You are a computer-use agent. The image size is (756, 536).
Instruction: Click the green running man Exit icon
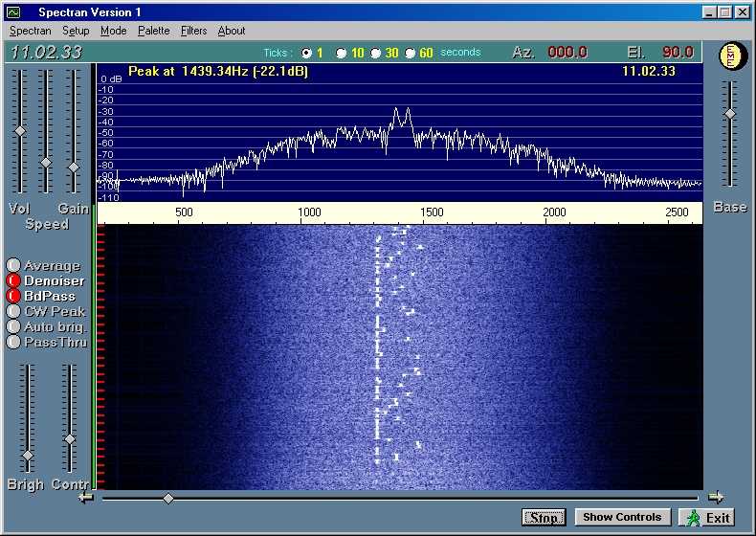point(692,517)
